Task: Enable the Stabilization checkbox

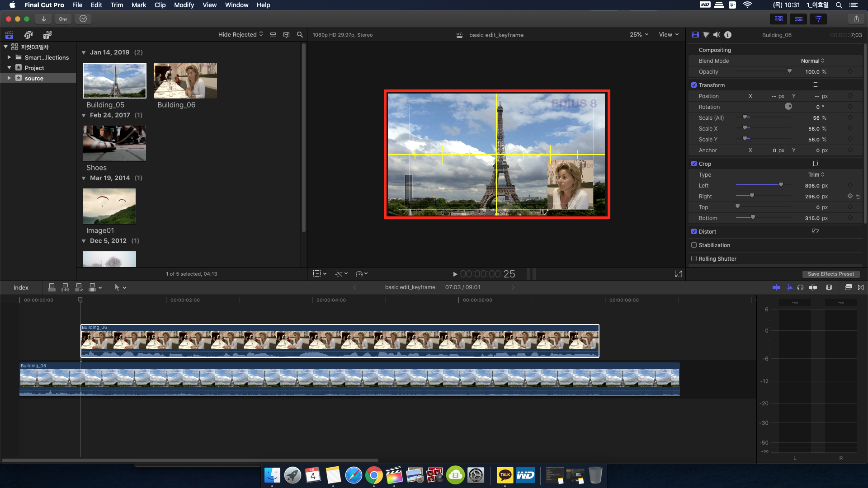Action: coord(694,245)
